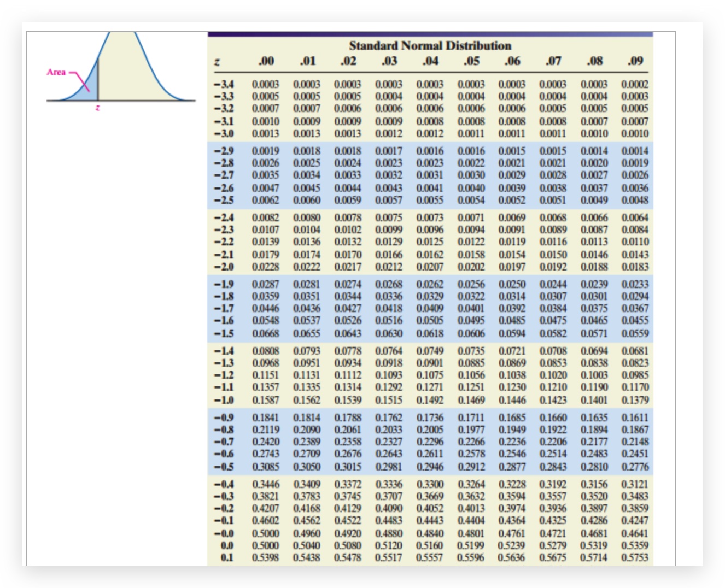This screenshot has width=725, height=588.
Task: Click the '-3.4' row label
Action: click(x=224, y=85)
